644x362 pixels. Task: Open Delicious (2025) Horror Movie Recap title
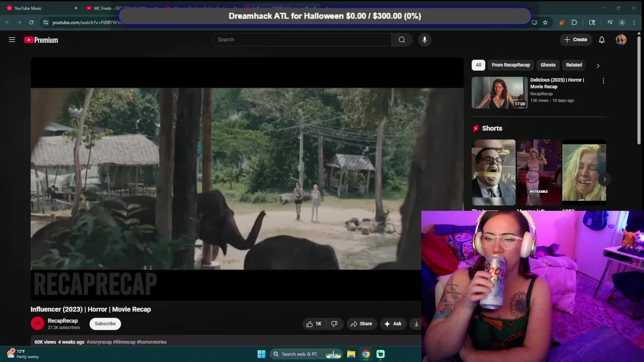pos(557,83)
